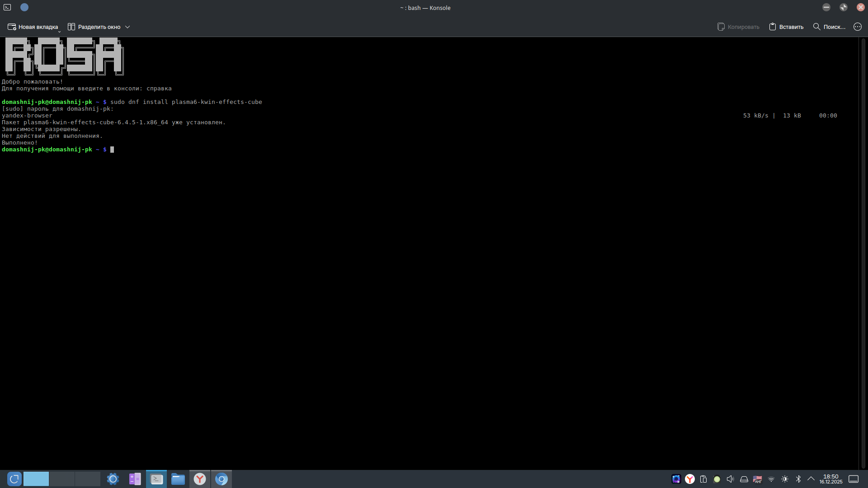Click the Search (Поиск) magnifier button
The height and width of the screenshot is (488, 868).
(x=829, y=27)
